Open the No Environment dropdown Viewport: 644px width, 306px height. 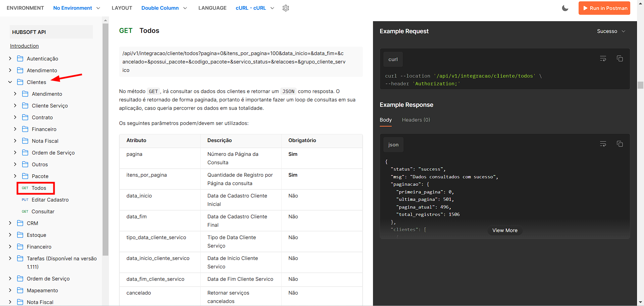tap(76, 8)
